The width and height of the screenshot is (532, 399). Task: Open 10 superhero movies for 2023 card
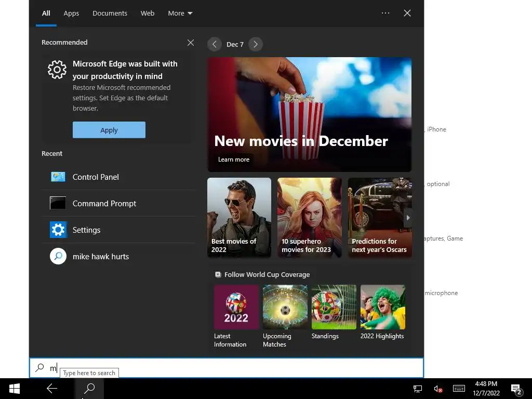coord(310,218)
